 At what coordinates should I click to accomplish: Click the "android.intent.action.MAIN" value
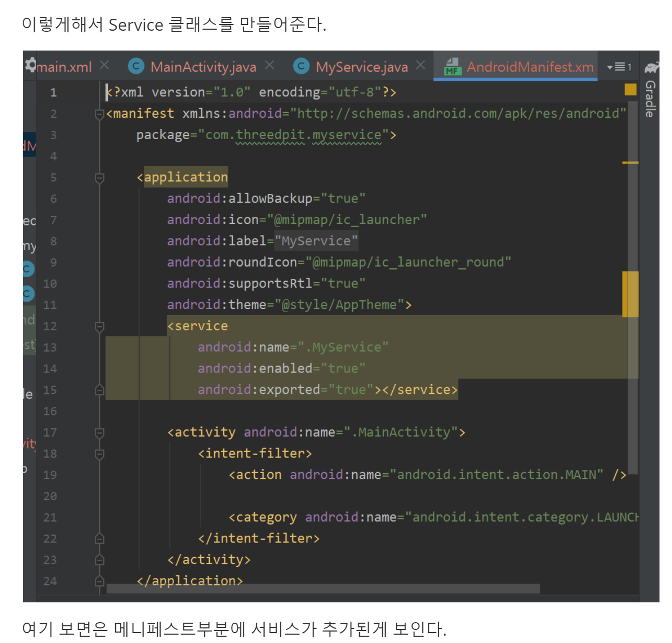[x=496, y=475]
